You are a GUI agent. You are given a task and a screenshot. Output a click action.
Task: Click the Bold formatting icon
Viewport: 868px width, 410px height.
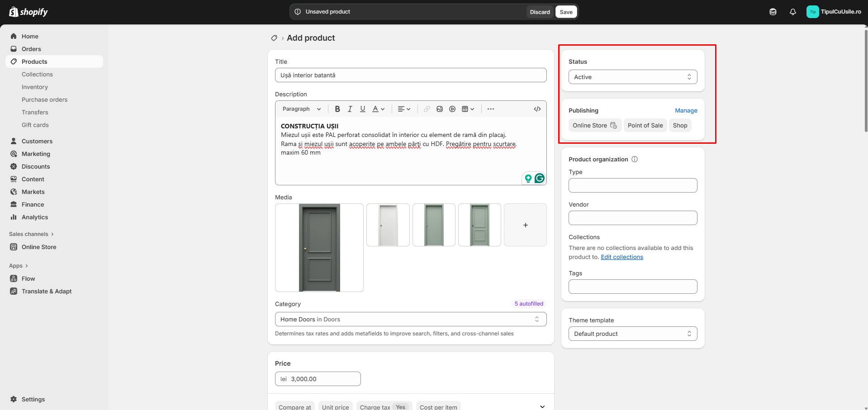point(337,109)
